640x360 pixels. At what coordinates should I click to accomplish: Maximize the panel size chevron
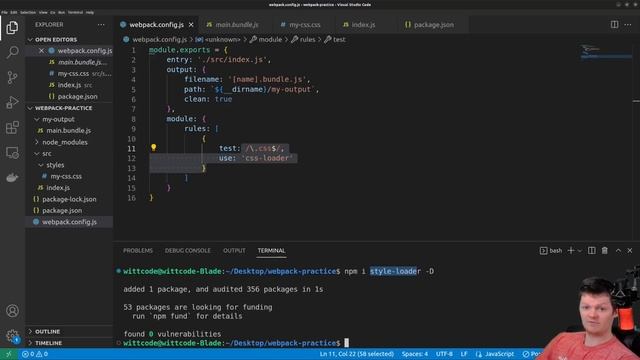pyautogui.click(x=618, y=250)
